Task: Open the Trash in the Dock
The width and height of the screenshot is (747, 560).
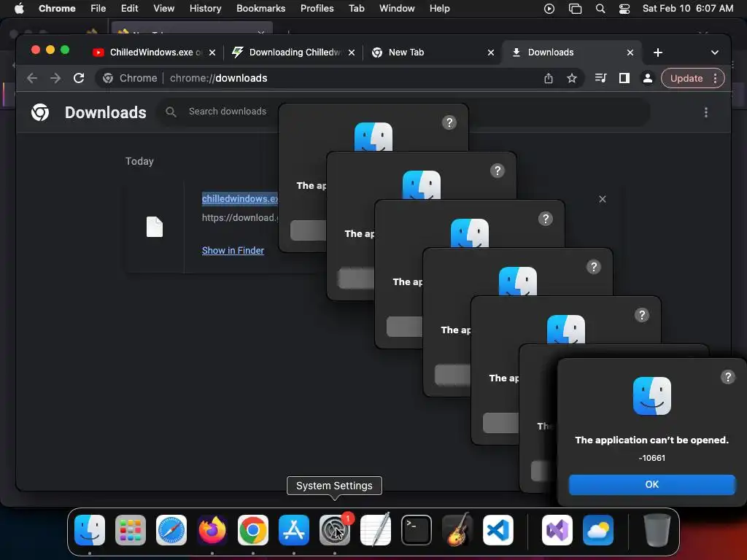Action: (x=657, y=530)
